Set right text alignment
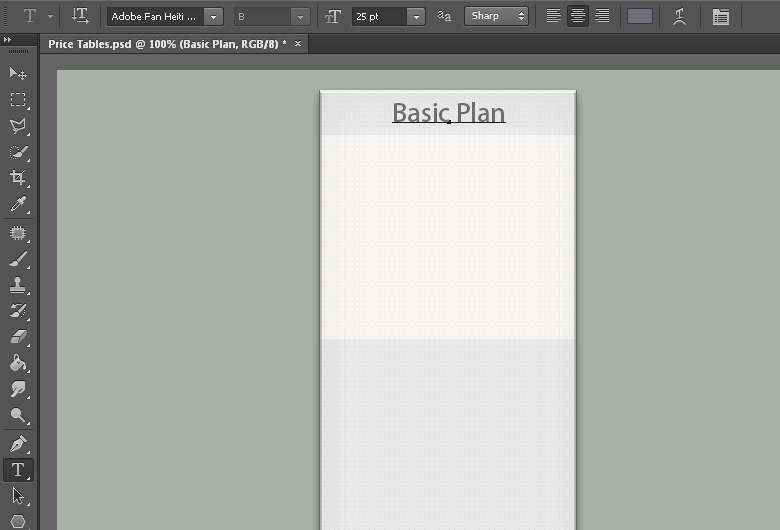The image size is (780, 530). (x=602, y=16)
